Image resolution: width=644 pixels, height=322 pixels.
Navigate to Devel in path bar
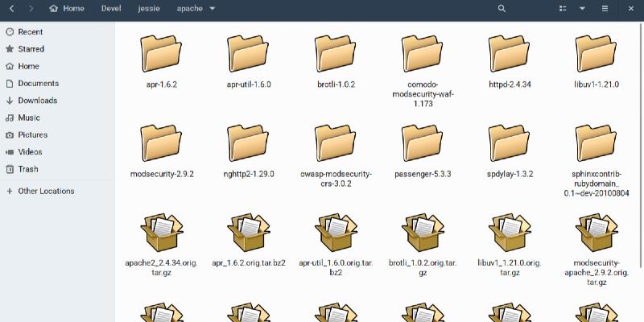click(111, 9)
